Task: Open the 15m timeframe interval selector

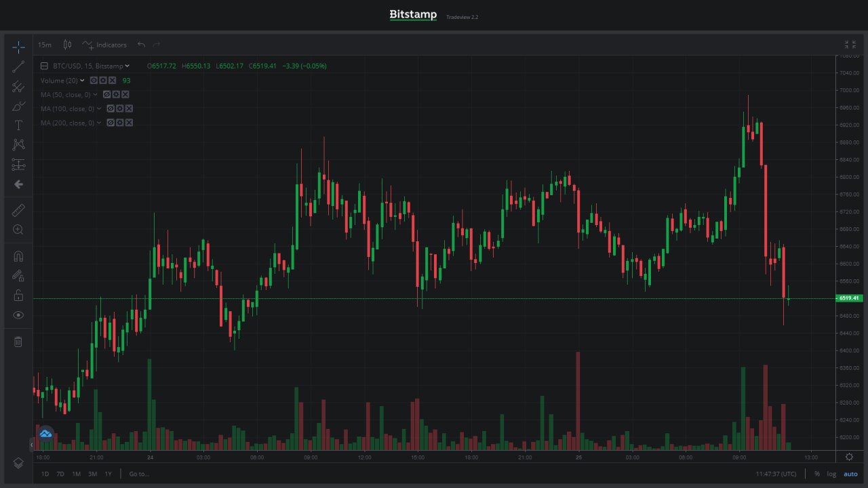Action: click(44, 45)
